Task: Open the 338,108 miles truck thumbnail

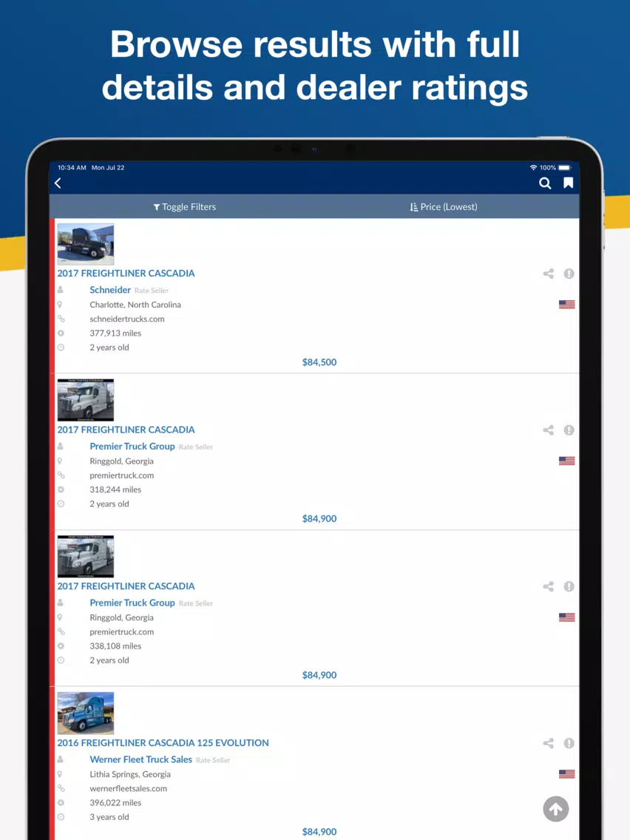Action: click(x=86, y=557)
